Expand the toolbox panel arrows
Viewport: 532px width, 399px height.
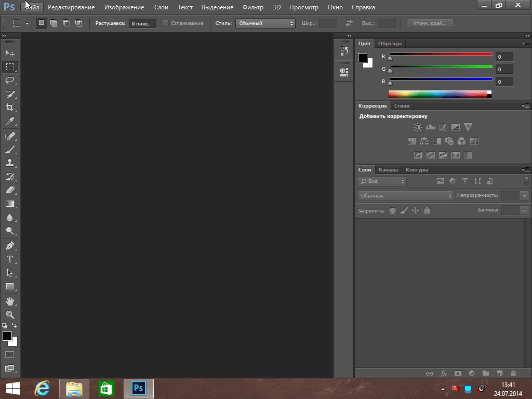[x=4, y=36]
